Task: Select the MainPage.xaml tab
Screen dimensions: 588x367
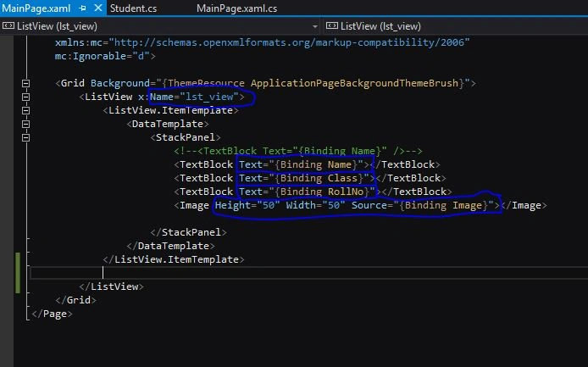Action: pos(36,8)
